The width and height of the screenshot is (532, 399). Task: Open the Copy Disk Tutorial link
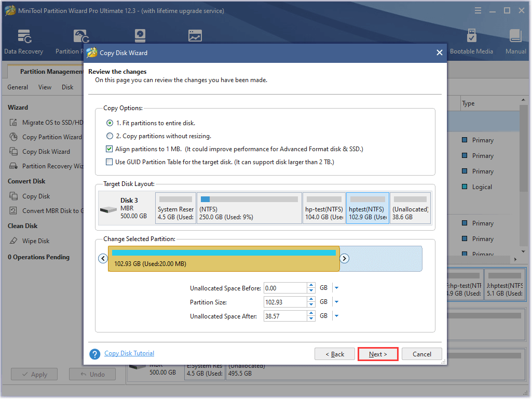click(129, 353)
